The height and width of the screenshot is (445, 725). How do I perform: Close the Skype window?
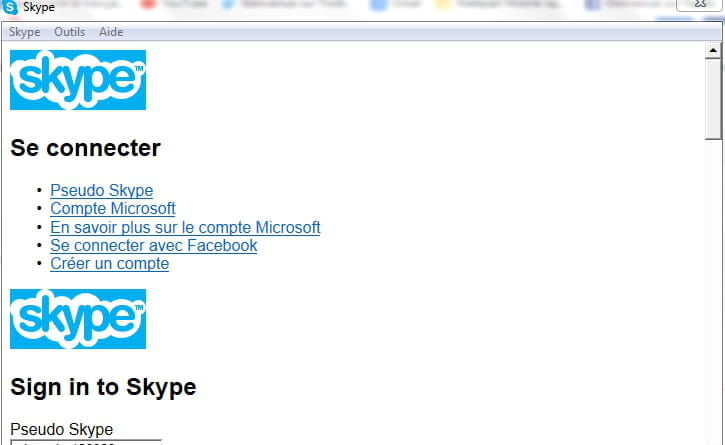[x=700, y=5]
